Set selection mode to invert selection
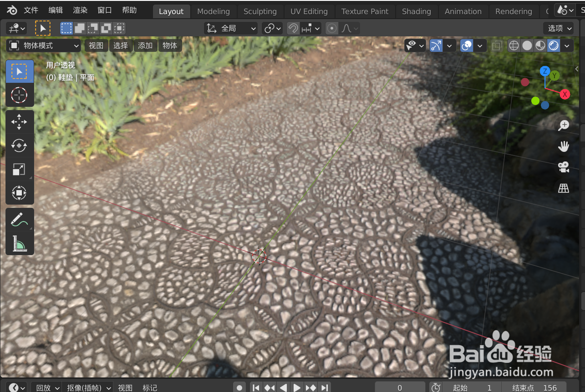Screen dimensions: 585x392 106,29
